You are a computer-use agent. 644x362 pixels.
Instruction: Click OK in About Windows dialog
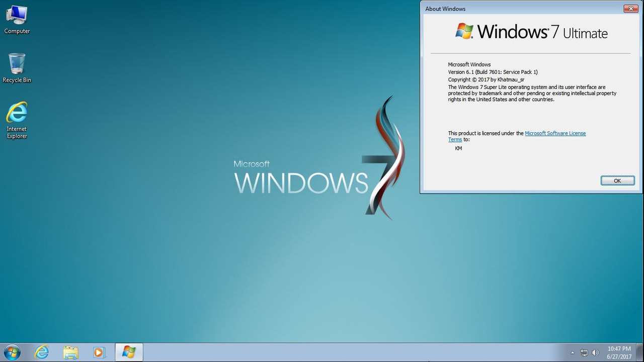click(x=617, y=180)
